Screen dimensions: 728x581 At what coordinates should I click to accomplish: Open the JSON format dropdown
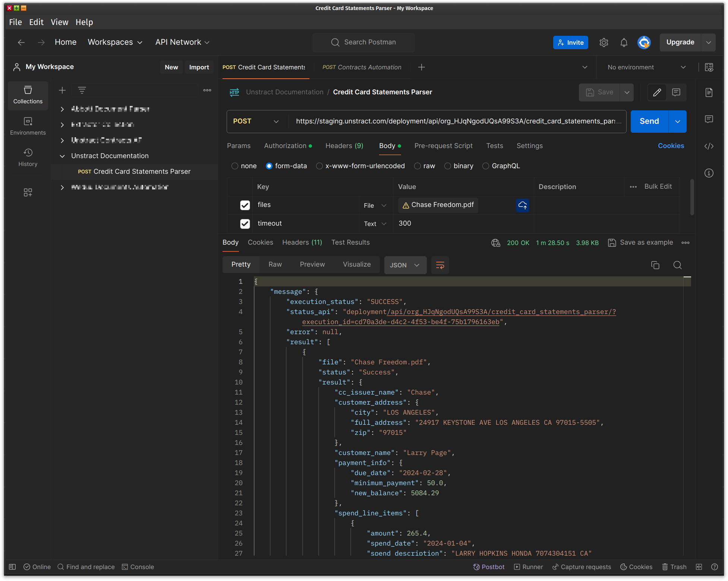tap(405, 265)
